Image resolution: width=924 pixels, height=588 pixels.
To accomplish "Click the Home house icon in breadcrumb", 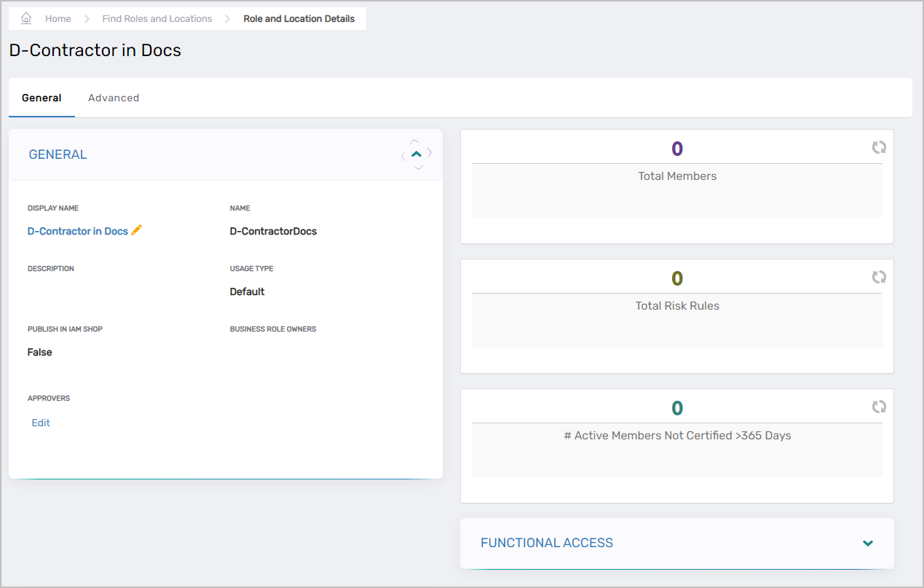I will pos(26,18).
